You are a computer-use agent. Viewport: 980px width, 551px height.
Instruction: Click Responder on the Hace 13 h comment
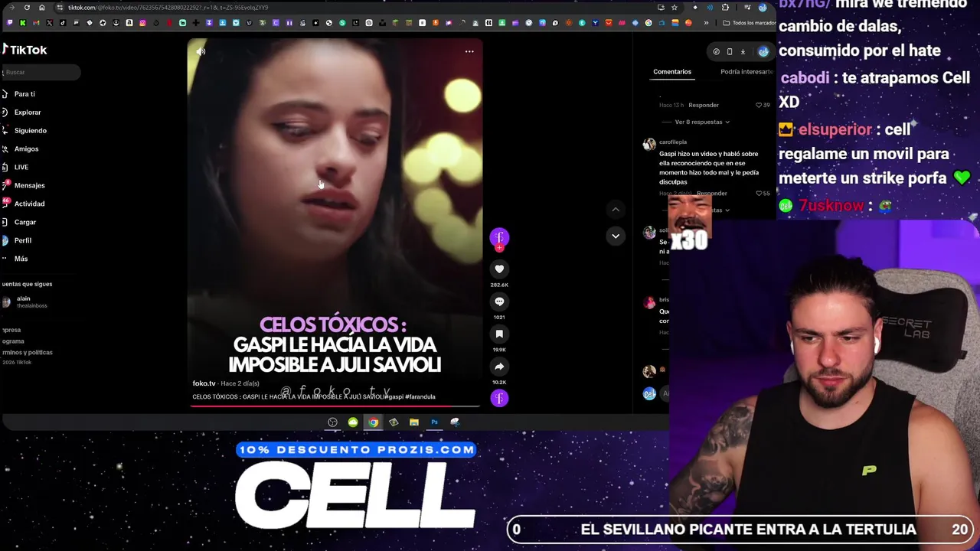coord(704,105)
